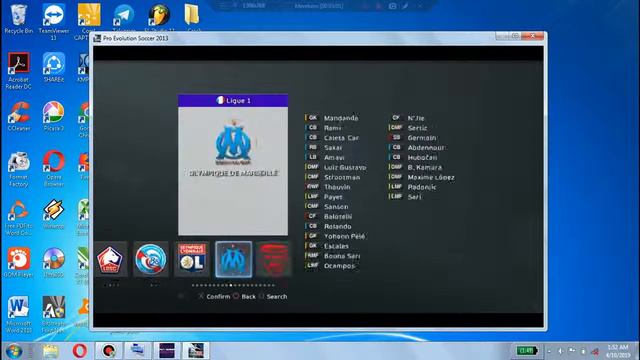Open Picasa 3 desktop shortcut
The height and width of the screenshot is (360, 640).
click(x=53, y=116)
